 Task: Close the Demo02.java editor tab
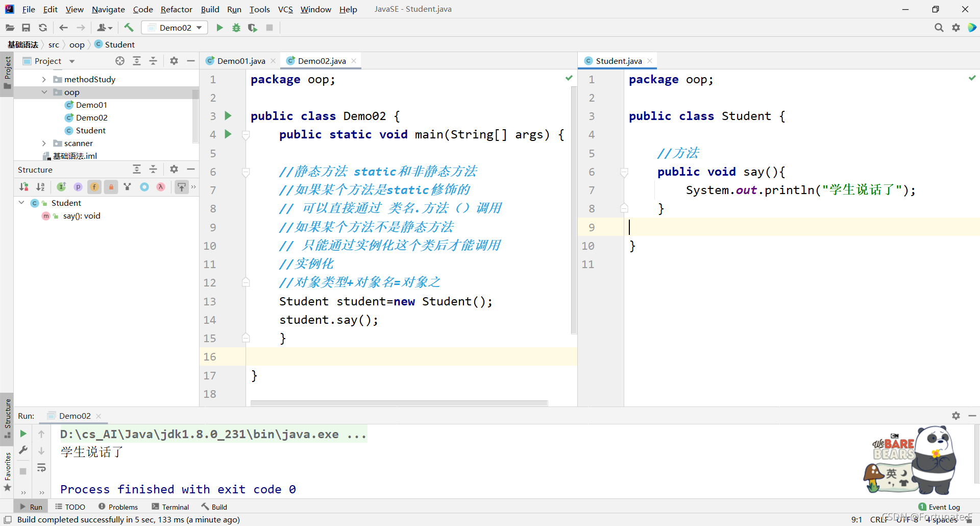354,61
